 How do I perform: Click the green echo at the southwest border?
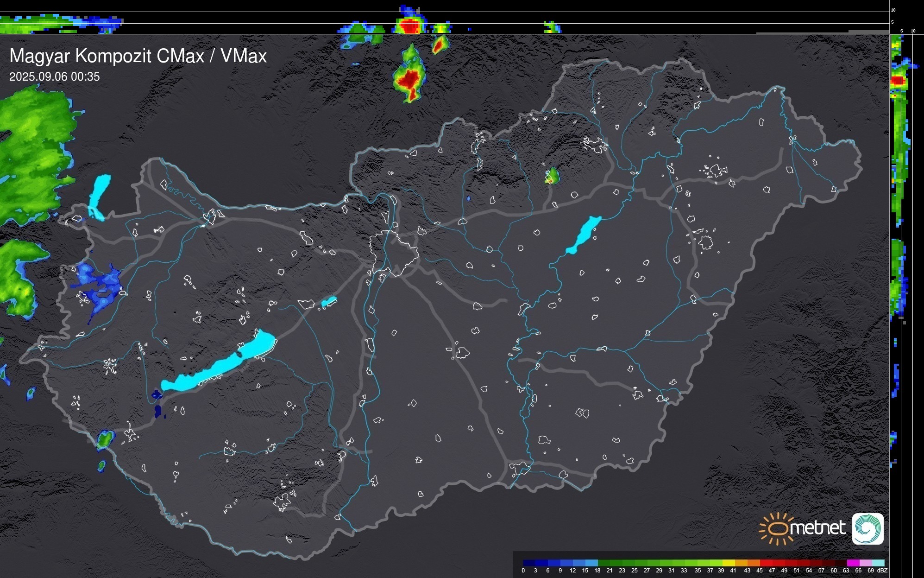[x=105, y=439]
